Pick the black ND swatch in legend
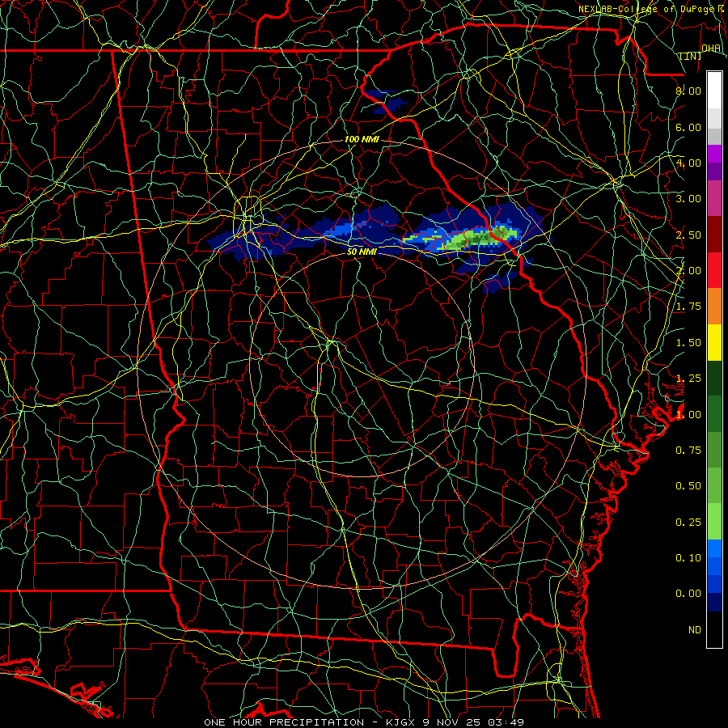 [714, 629]
